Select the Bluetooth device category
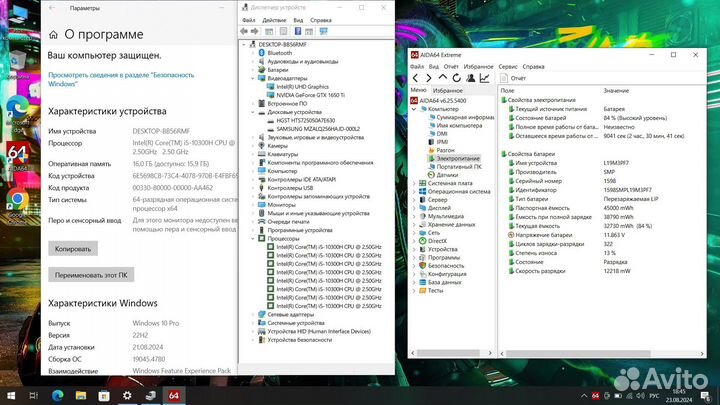Screen dimensions: 720x405 point(279,53)
